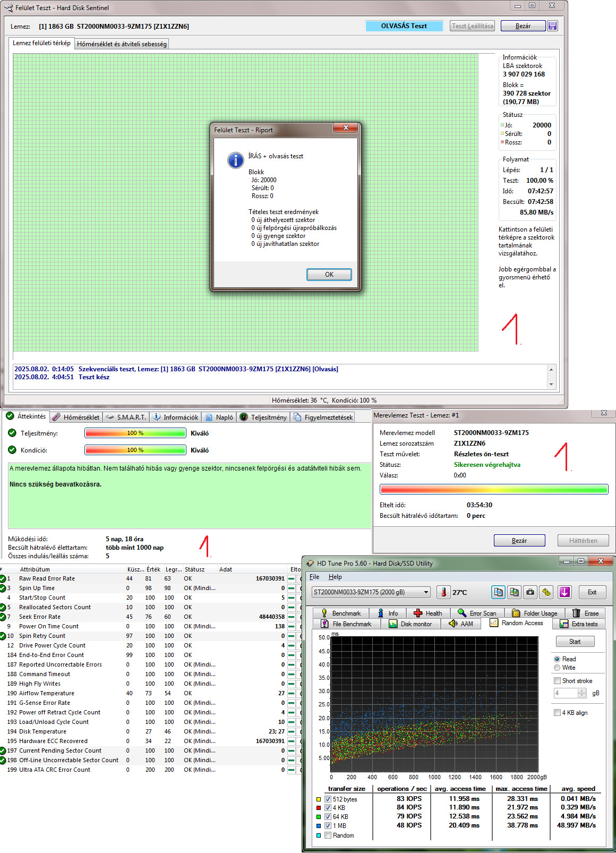Click the info icon in the Riport dialog

(x=235, y=160)
